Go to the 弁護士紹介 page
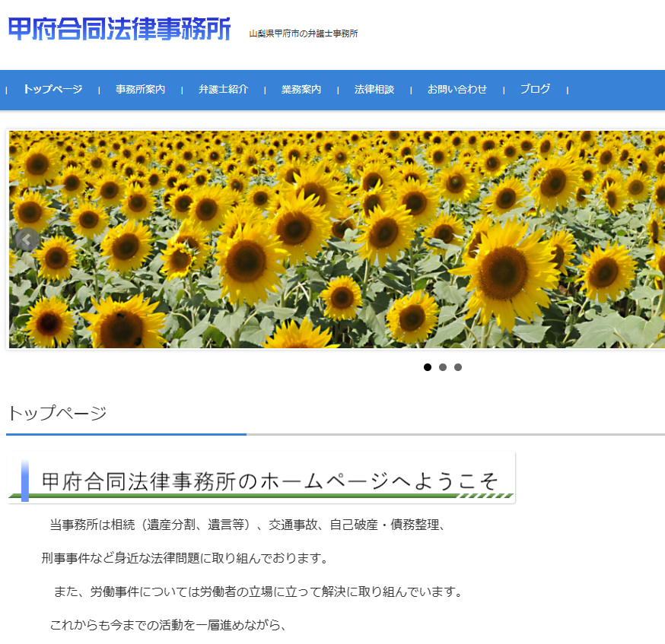The width and height of the screenshot is (665, 644). (223, 90)
